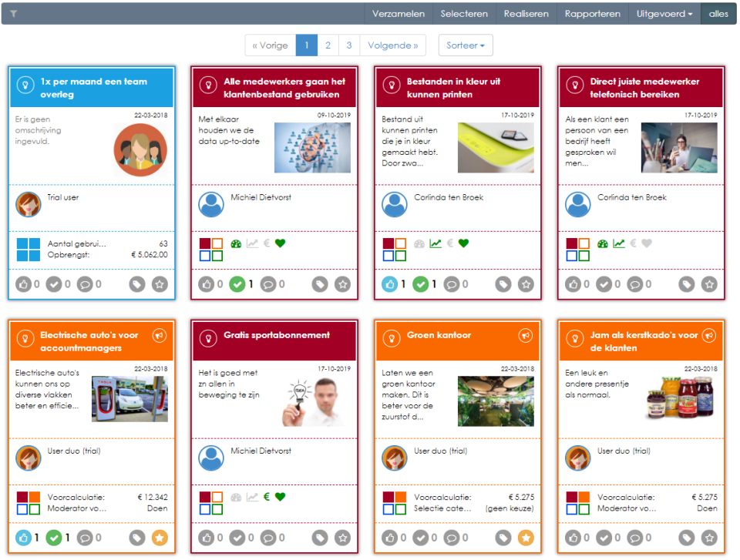The width and height of the screenshot is (740, 560).
Task: Like the '1x per maand een team overleg' idea
Action: (x=22, y=284)
